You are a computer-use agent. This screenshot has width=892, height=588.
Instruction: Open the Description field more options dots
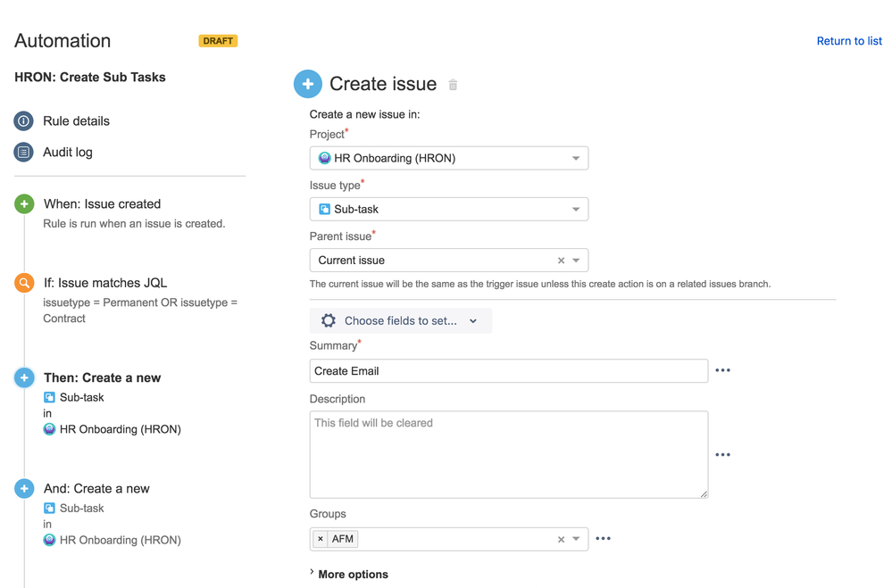click(x=722, y=454)
